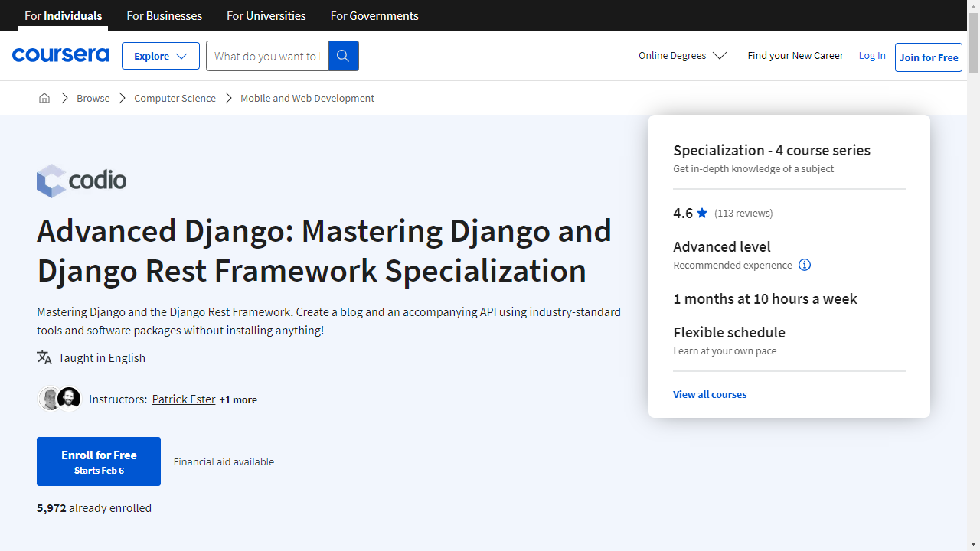Click the Recommended experience info icon

[805, 265]
